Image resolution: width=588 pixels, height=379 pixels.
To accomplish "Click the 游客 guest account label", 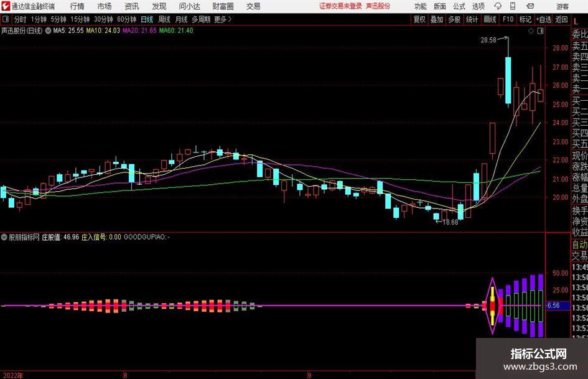I will point(562,6).
